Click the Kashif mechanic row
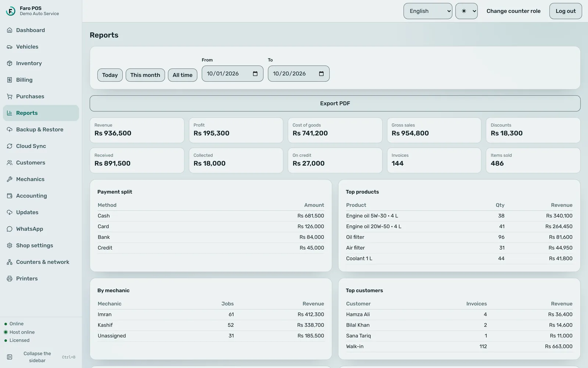This screenshot has height=368, width=588. [211, 325]
